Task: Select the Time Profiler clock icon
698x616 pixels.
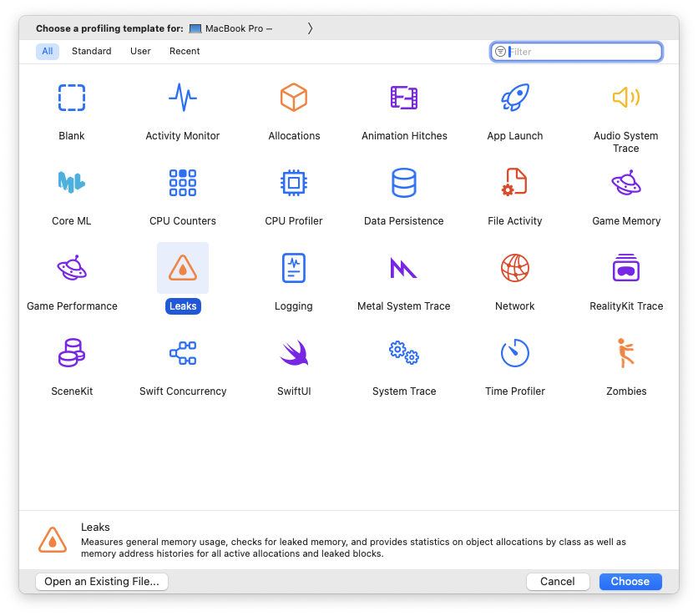Action: click(x=515, y=353)
